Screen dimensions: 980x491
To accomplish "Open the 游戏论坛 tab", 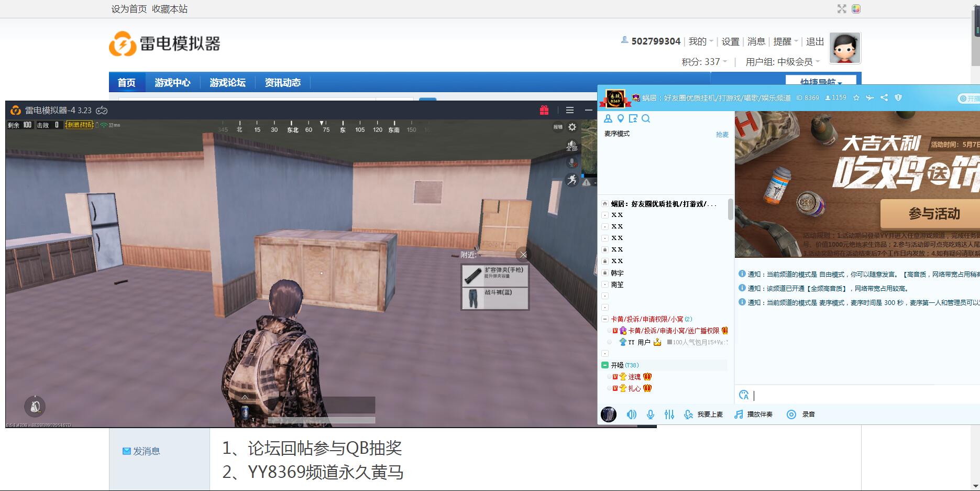I will 227,83.
